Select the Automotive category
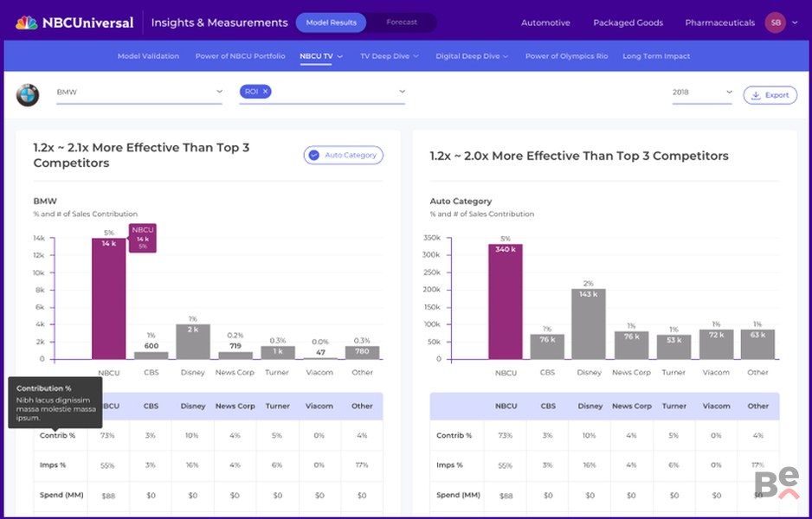The width and height of the screenshot is (812, 519). [545, 22]
